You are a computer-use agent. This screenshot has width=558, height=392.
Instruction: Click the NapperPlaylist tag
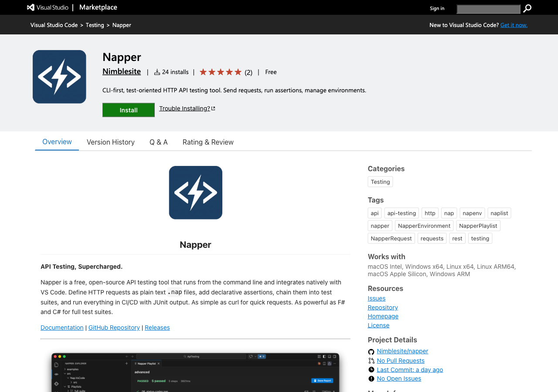click(478, 226)
